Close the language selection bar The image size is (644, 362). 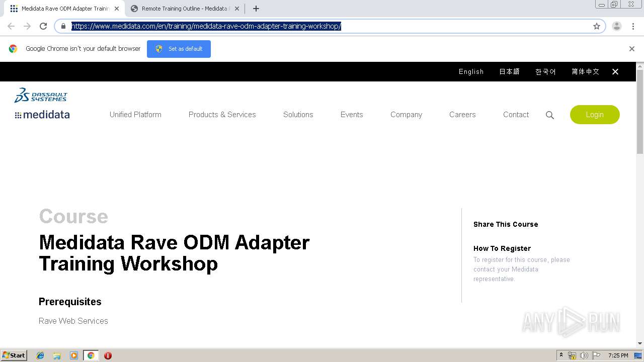click(615, 72)
